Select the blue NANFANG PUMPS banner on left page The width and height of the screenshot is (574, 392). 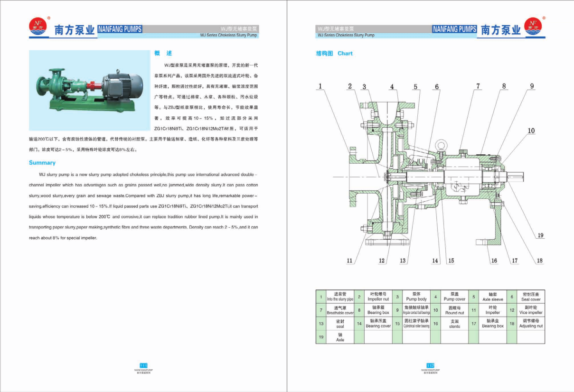pyautogui.click(x=120, y=29)
